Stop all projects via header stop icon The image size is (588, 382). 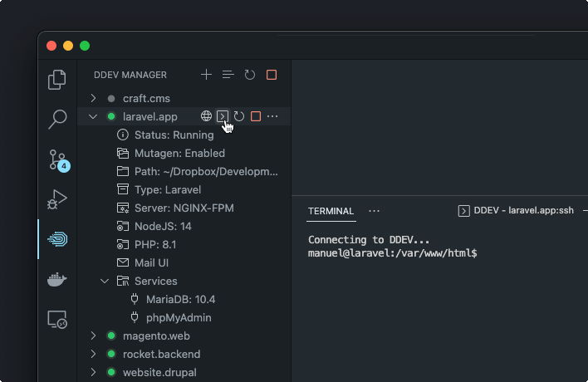272,75
